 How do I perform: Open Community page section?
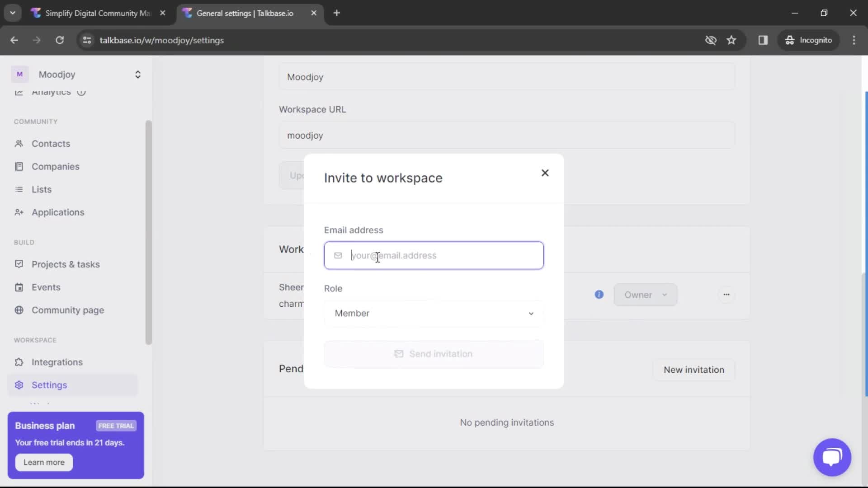coord(67,310)
